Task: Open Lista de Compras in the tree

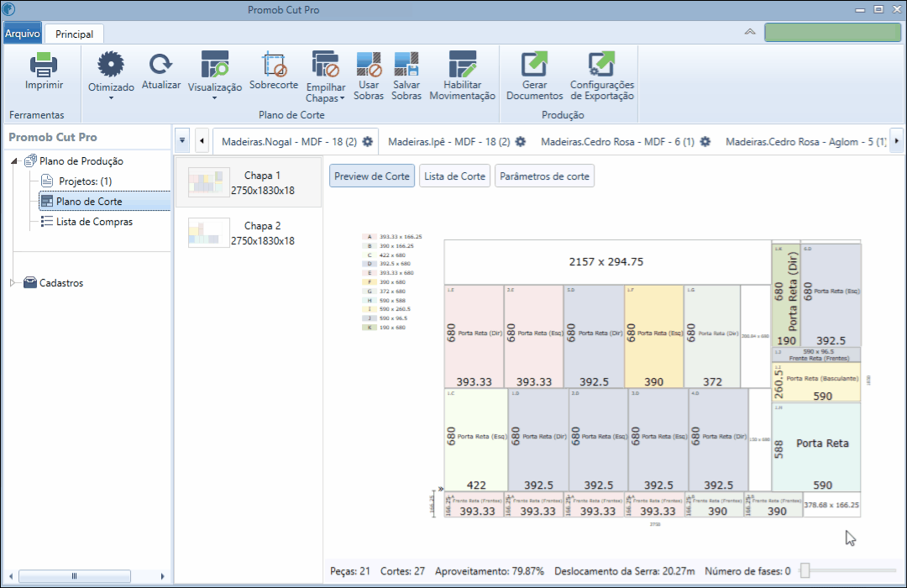Action: [94, 222]
